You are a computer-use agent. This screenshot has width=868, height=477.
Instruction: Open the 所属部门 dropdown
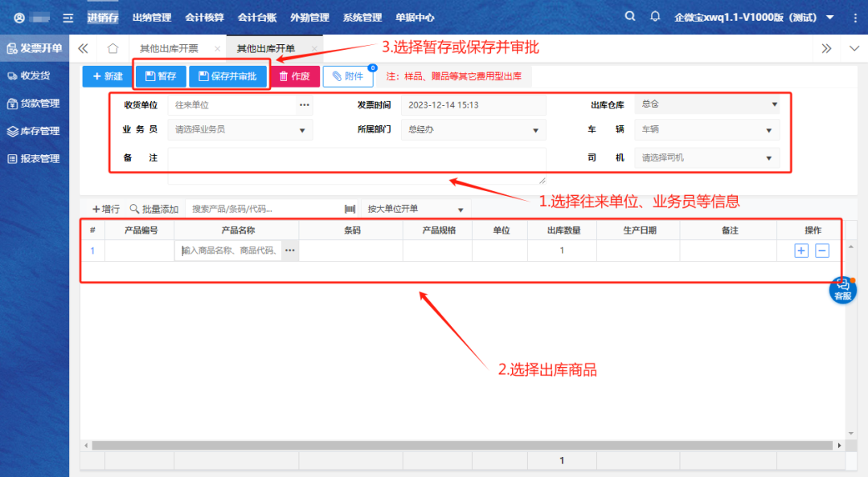(x=473, y=130)
